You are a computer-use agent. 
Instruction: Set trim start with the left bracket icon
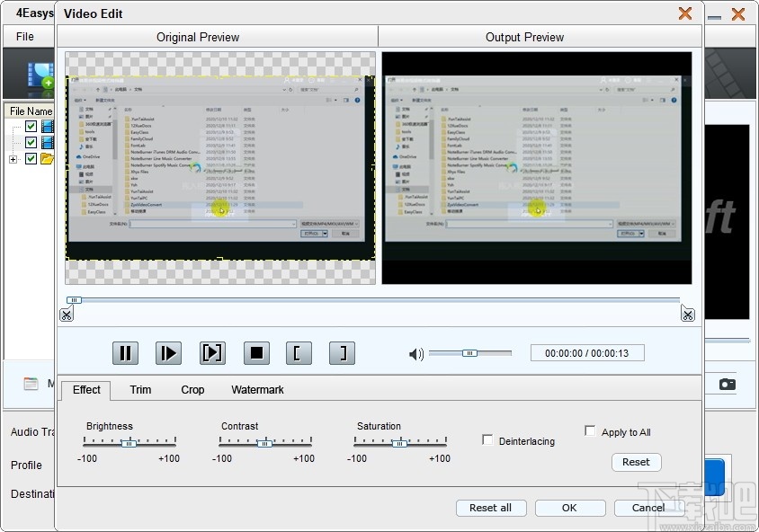pyautogui.click(x=299, y=352)
